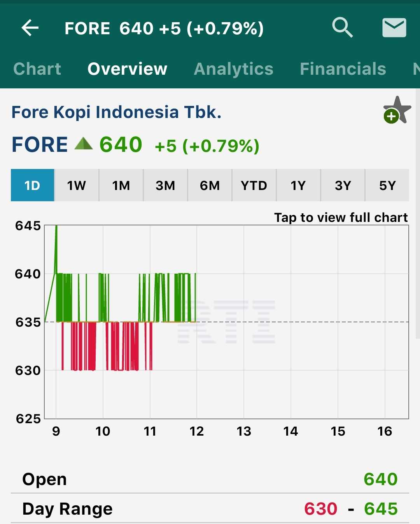This screenshot has width=420, height=524.
Task: Tap the large FORE ticker symbol
Action: [40, 144]
